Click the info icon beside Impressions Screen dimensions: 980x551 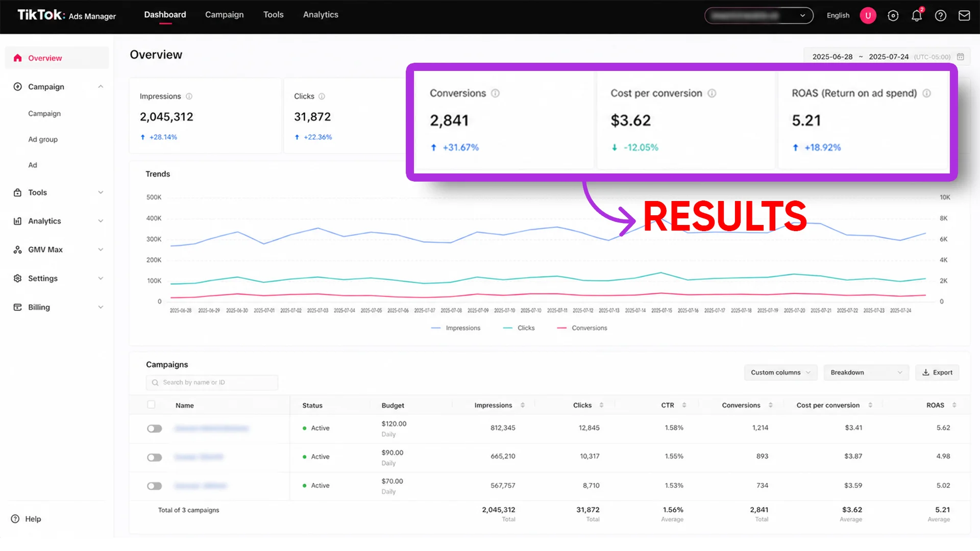coord(189,96)
